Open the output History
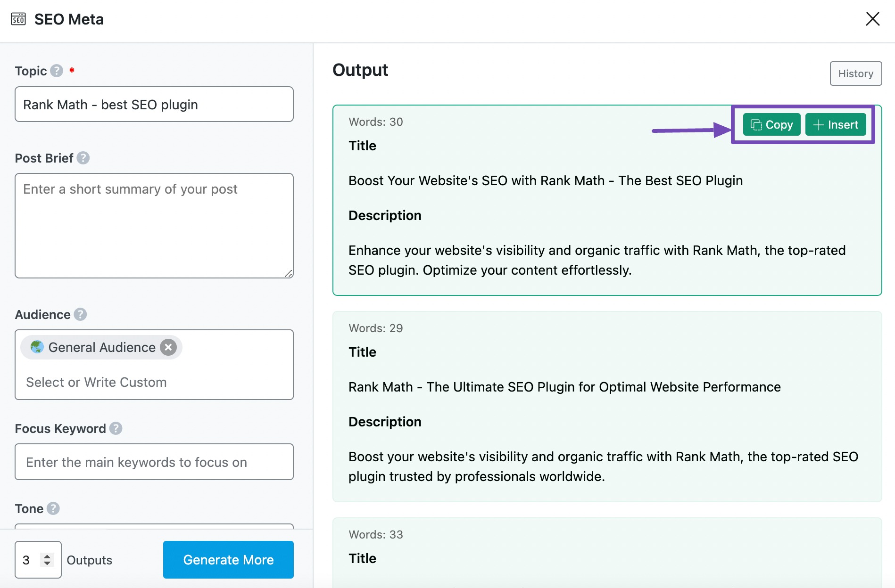 click(855, 73)
